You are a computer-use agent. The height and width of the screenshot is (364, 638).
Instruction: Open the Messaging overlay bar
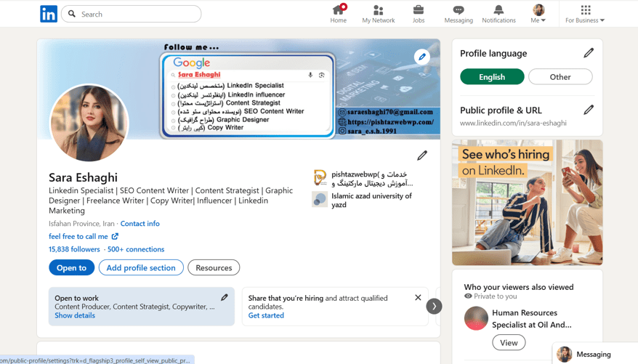pos(595,354)
